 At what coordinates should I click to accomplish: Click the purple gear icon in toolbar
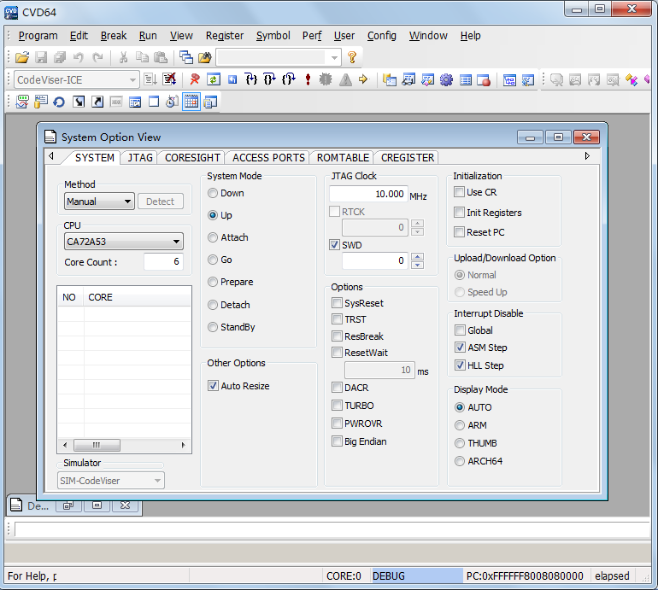tap(446, 80)
